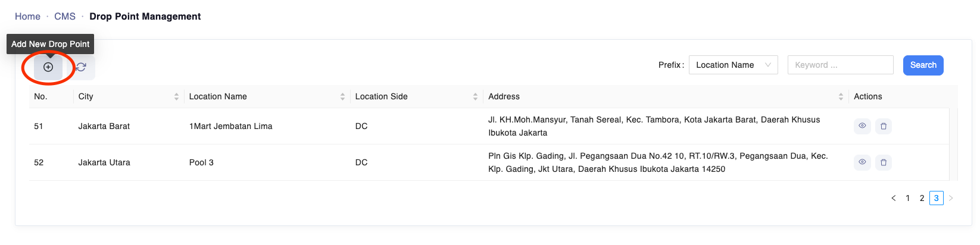980x245 pixels.
Task: View details of Pool 3 drop point
Action: 862,162
